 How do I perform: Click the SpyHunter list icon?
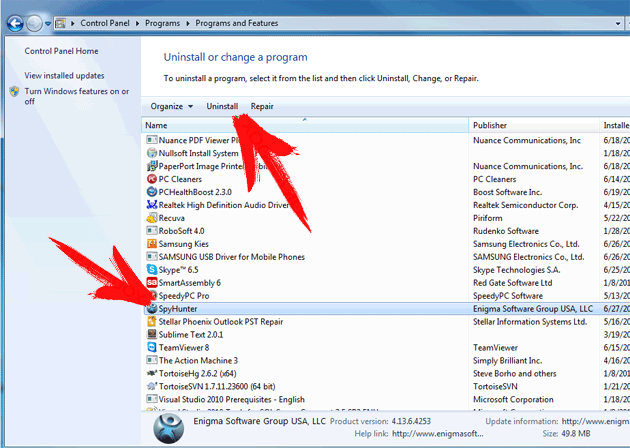[151, 308]
